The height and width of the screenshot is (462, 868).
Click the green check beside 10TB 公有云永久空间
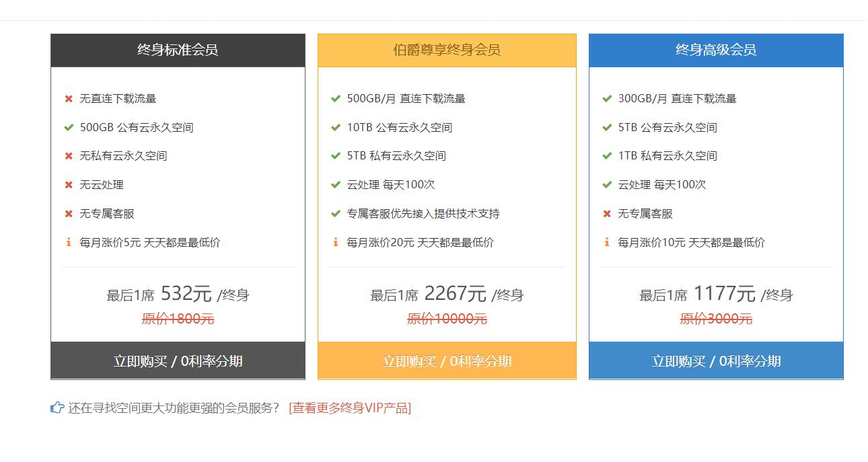[x=335, y=127]
